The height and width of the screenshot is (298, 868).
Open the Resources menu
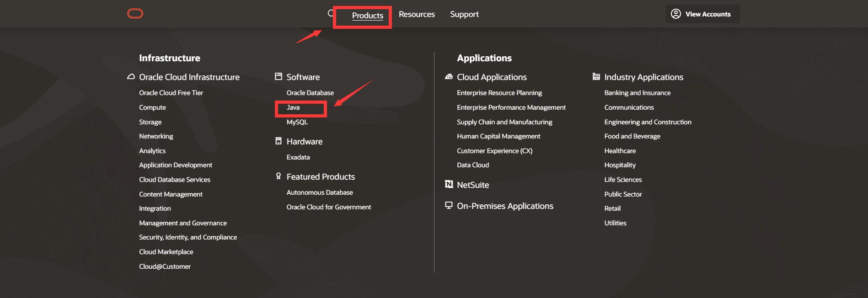417,14
